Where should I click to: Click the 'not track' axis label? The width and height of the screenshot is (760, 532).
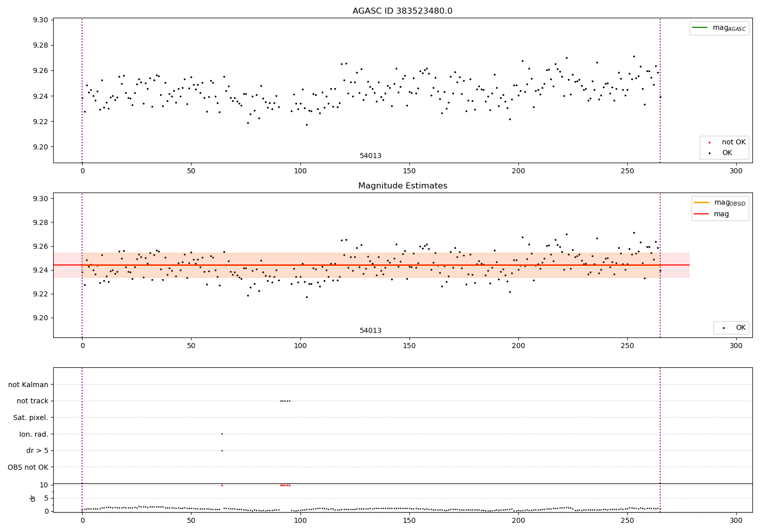tap(32, 401)
